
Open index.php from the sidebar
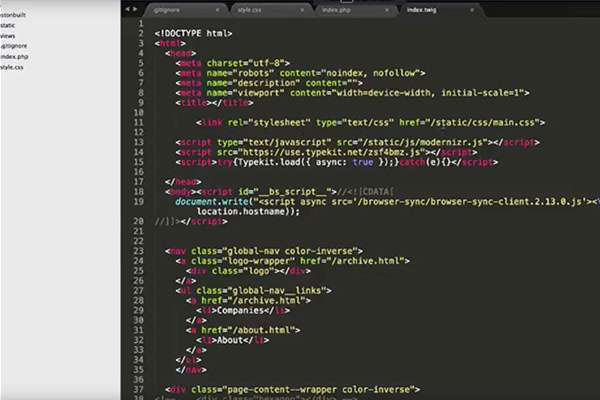[14, 57]
